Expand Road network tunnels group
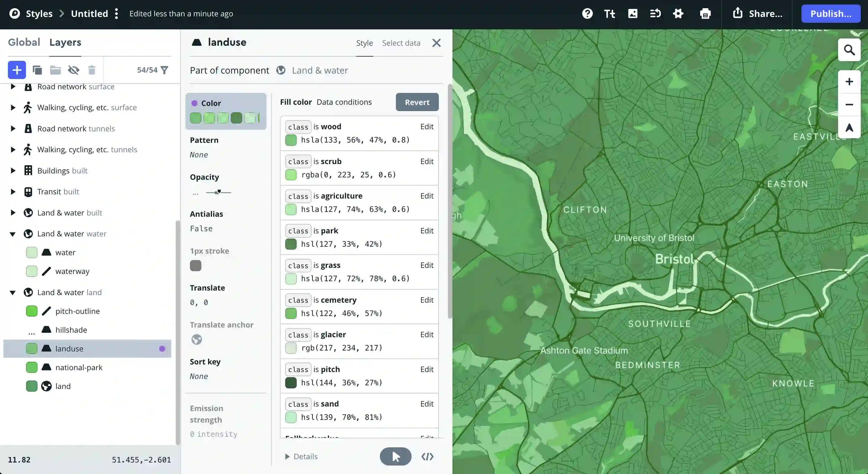This screenshot has height=474, width=868. pyautogui.click(x=13, y=128)
